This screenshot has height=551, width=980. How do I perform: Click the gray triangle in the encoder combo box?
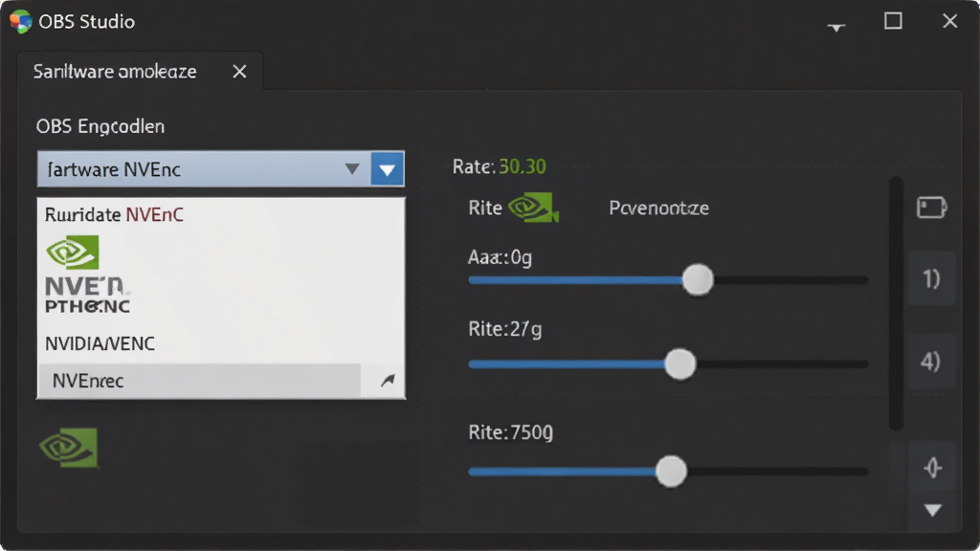pyautogui.click(x=352, y=168)
